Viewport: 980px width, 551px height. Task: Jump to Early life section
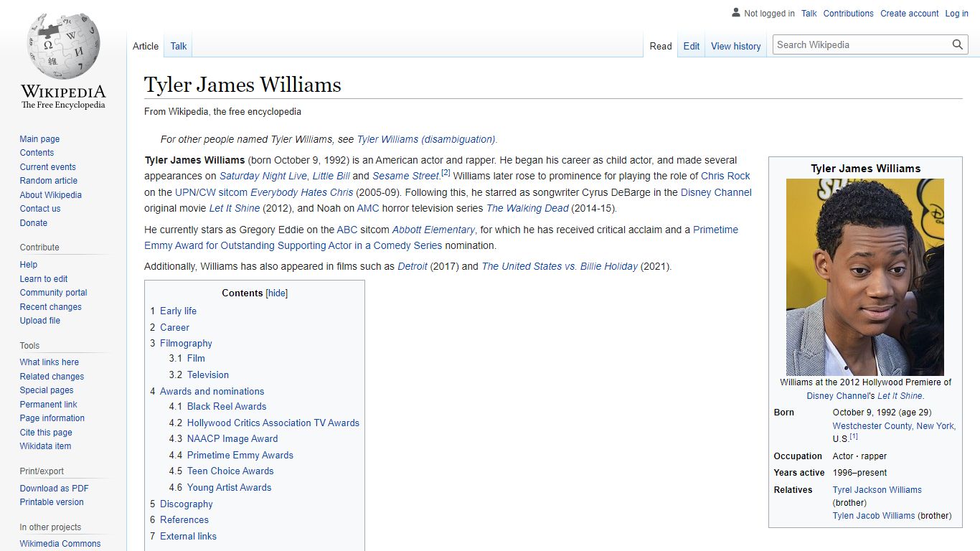tap(178, 311)
